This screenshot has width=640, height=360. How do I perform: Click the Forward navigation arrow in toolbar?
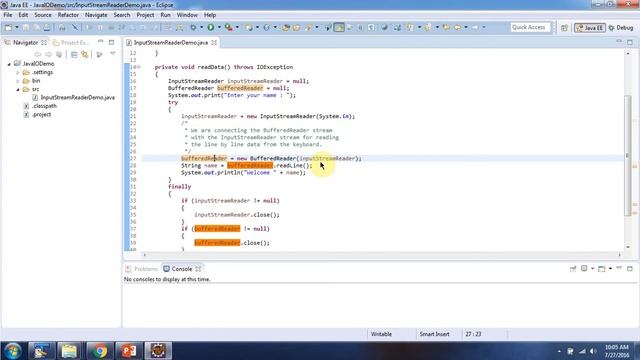point(475,27)
